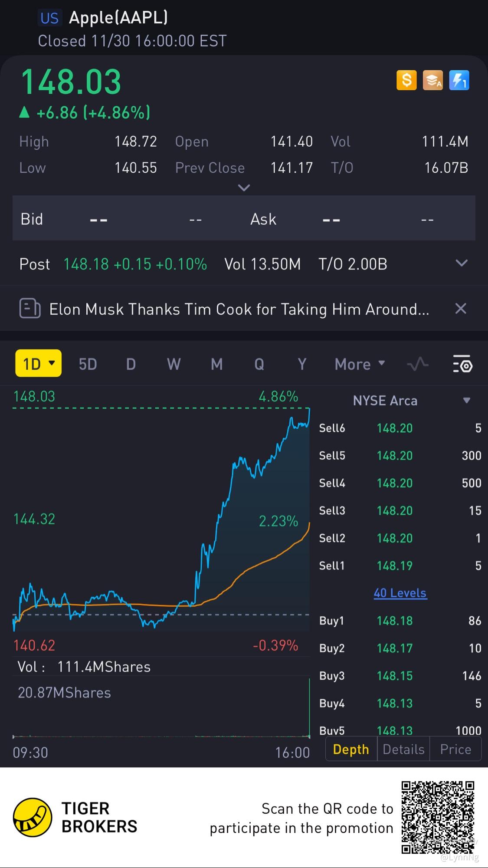Tap the US market badge
This screenshot has height=868, width=488.
[49, 18]
